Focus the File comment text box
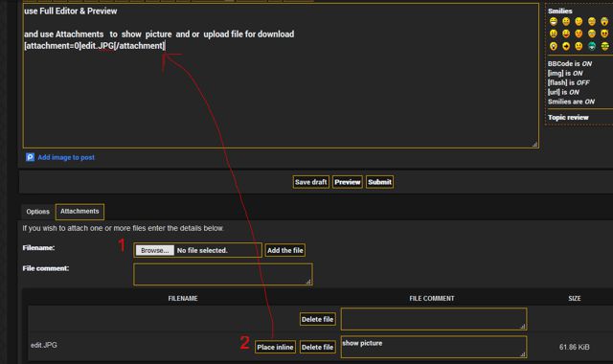 tap(223, 274)
